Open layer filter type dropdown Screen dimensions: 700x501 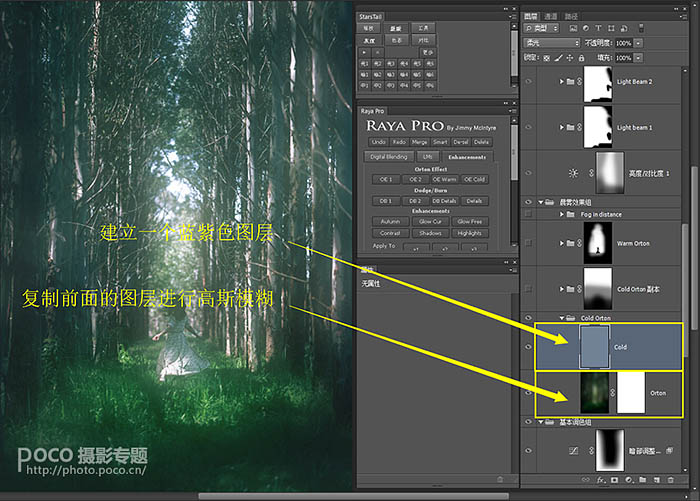541,28
